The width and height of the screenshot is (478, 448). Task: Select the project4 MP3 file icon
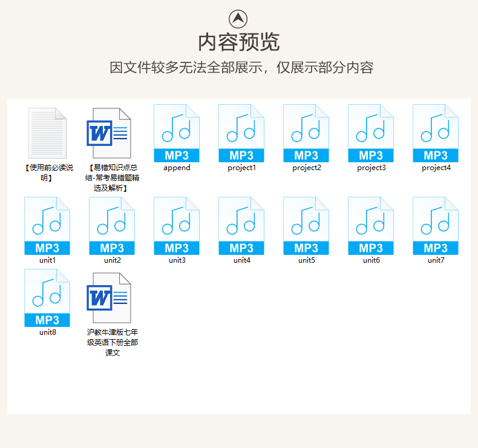click(x=436, y=133)
